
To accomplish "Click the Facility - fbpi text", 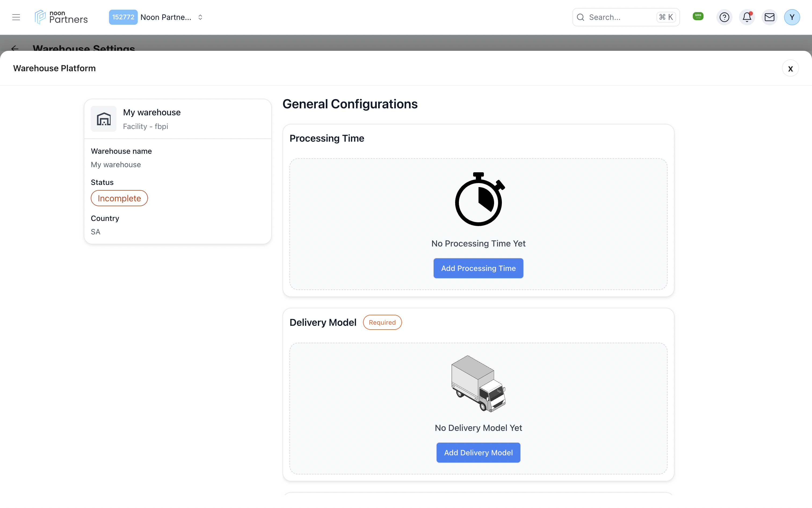I will [145, 126].
